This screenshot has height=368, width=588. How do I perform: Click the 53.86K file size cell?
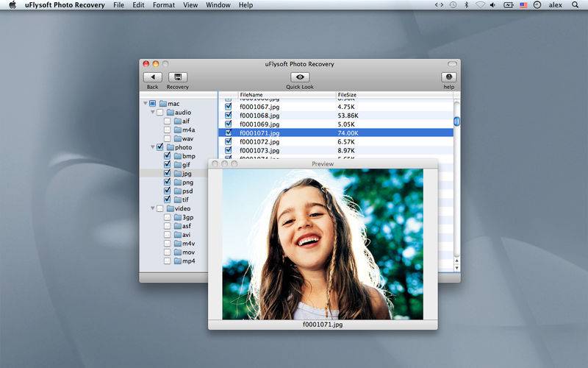pos(348,116)
